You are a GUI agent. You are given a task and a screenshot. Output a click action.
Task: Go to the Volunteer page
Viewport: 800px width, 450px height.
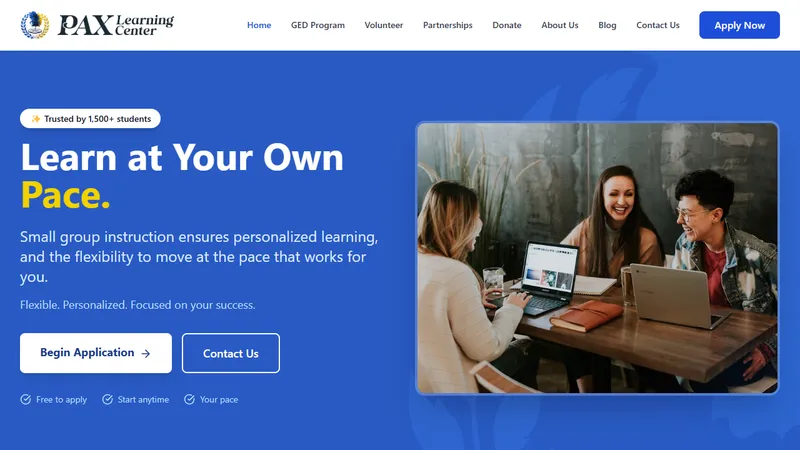pos(384,25)
